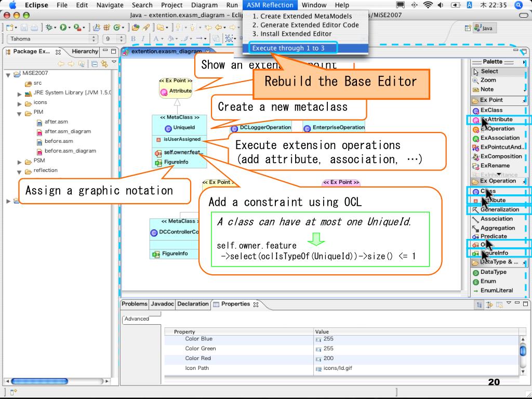
Task: Open the line style arrow dropdown
Action: click(x=206, y=39)
